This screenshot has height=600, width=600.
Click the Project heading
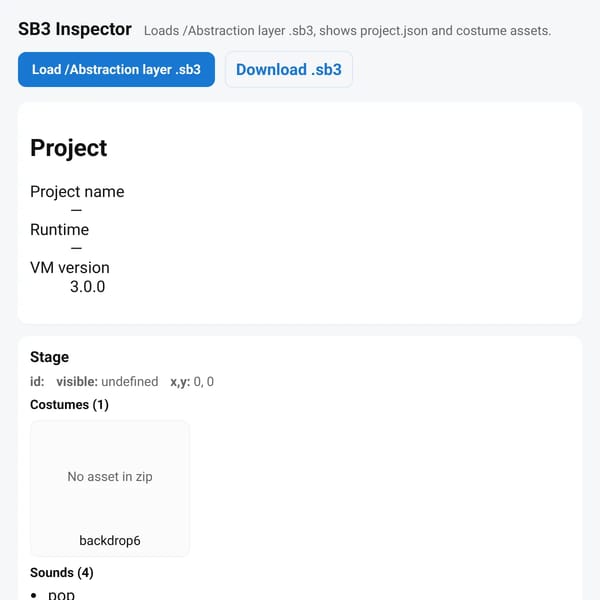[69, 148]
